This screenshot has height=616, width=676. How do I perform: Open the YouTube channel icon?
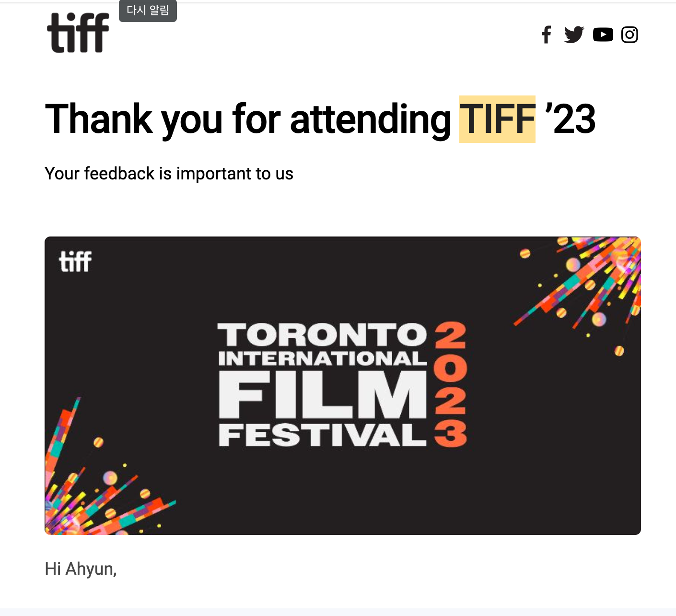(x=603, y=35)
